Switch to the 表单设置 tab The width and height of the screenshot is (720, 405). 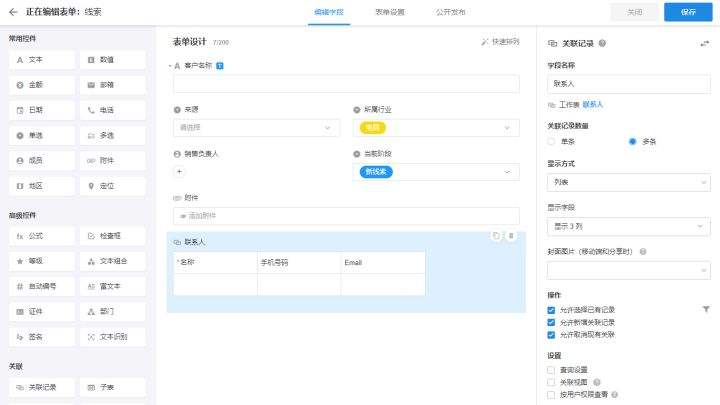(x=390, y=12)
